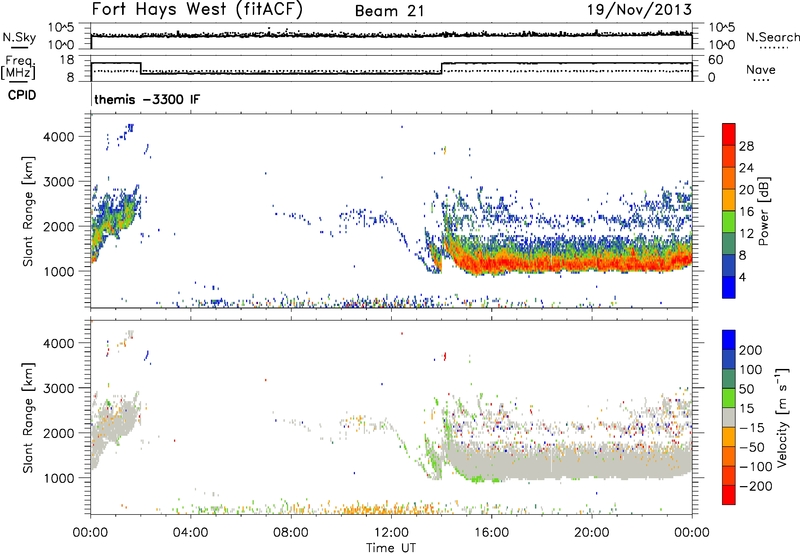Click the 'N.Search' legend label
This screenshot has height=554, width=800.
[772, 37]
